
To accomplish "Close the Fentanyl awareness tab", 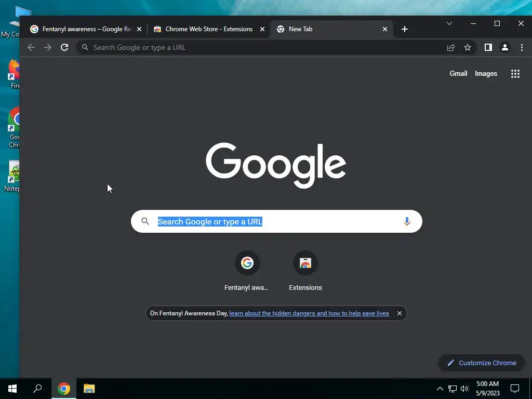I will point(139,29).
